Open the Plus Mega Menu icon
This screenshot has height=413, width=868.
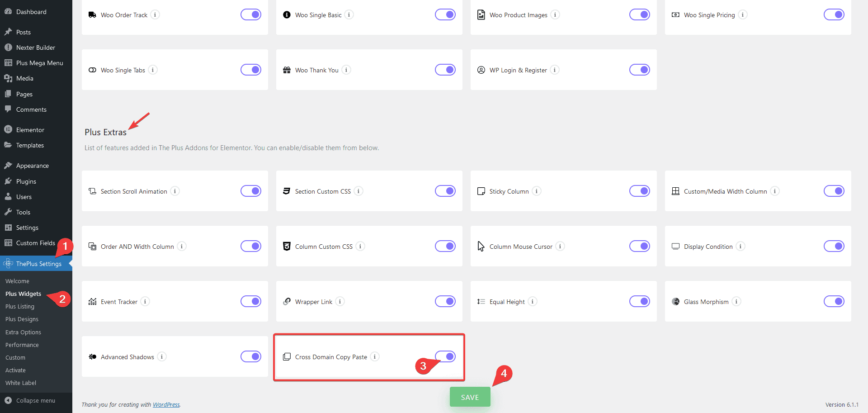tap(8, 62)
